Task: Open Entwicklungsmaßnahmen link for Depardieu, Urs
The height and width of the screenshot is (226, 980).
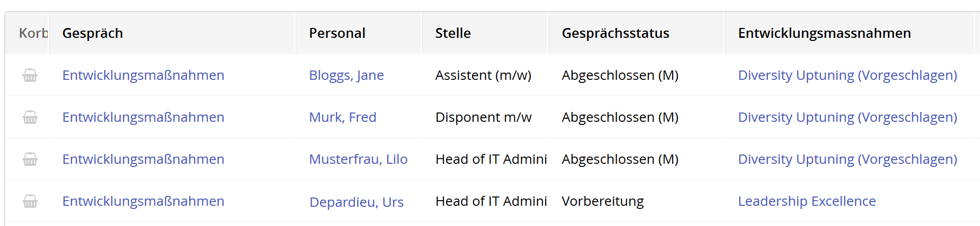Action: pyautogui.click(x=143, y=201)
